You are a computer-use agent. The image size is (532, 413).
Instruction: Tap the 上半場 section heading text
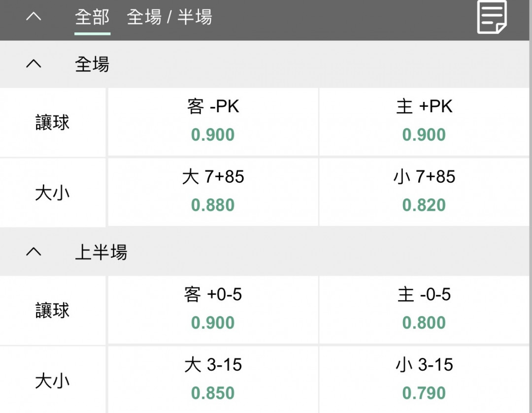click(x=101, y=252)
